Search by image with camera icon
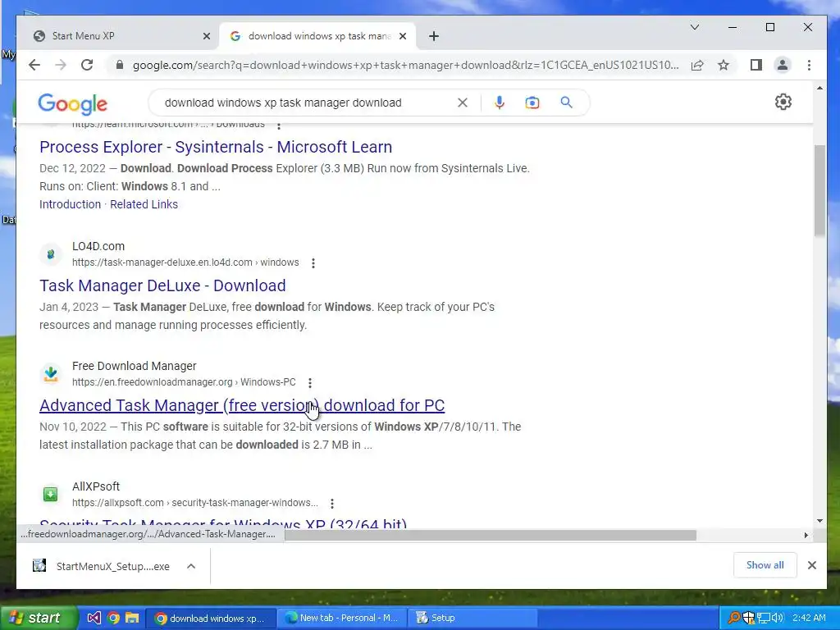This screenshot has width=840, height=630. tap(532, 103)
